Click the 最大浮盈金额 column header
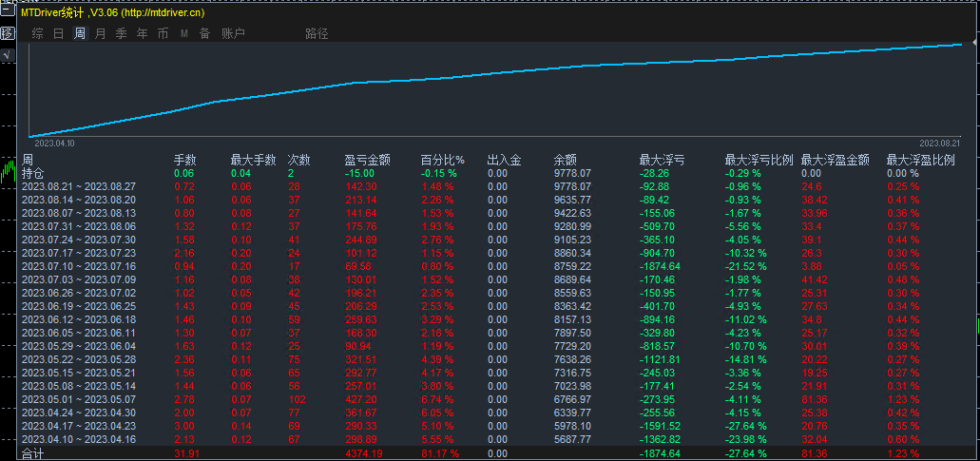 [835, 160]
